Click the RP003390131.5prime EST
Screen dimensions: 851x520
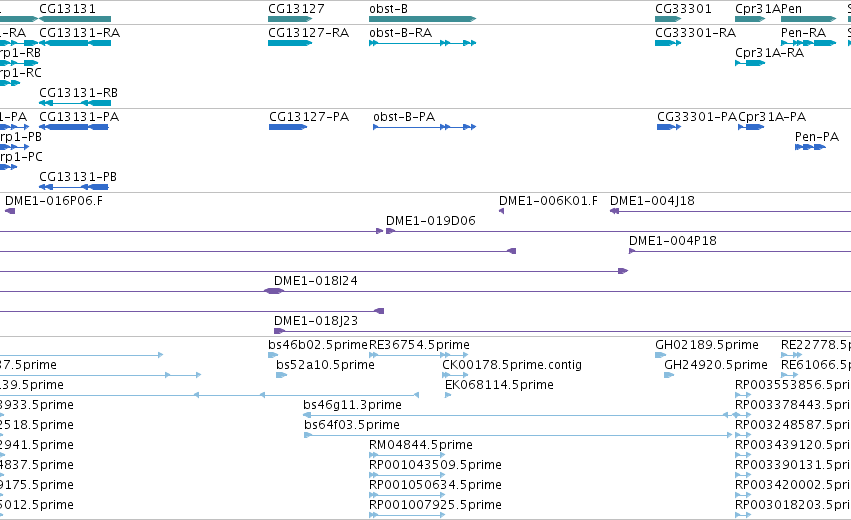click(743, 475)
